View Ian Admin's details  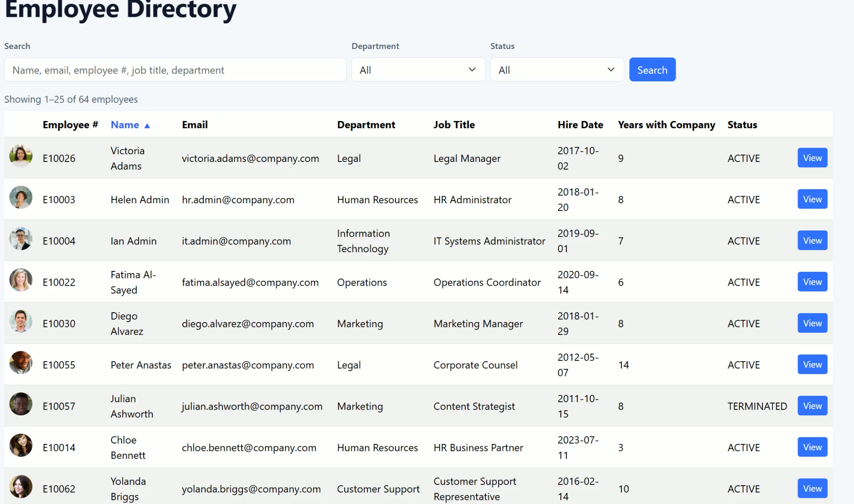tap(812, 241)
